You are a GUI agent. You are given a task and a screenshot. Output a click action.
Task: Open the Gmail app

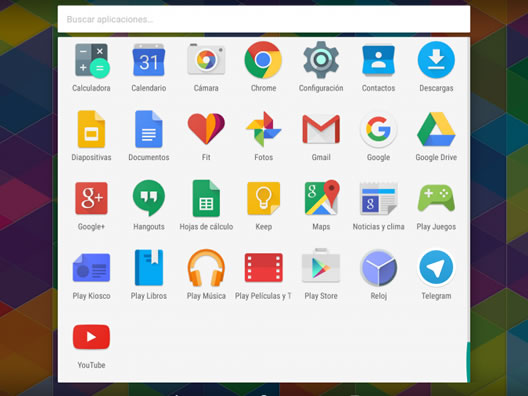click(x=321, y=129)
